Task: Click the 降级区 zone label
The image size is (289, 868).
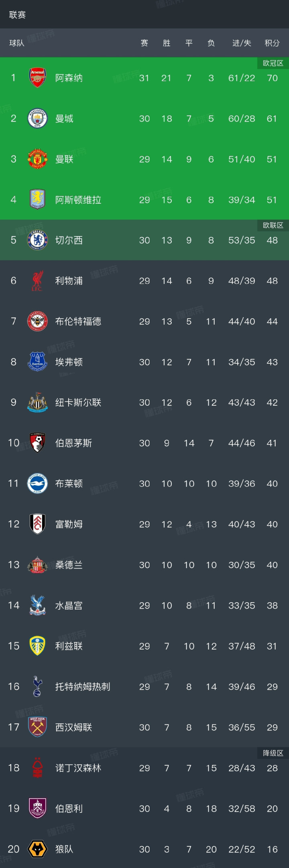Action: 273,753
